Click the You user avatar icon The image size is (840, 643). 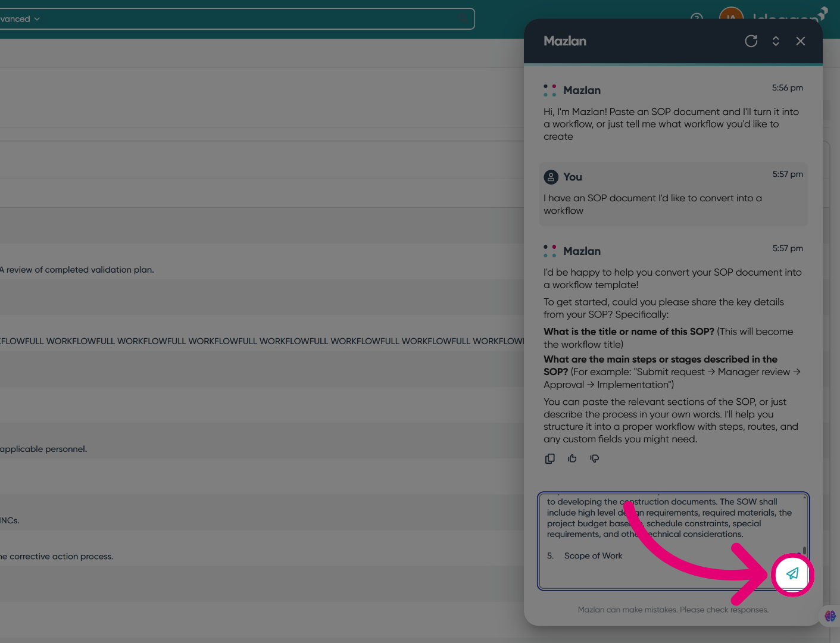[x=551, y=177]
